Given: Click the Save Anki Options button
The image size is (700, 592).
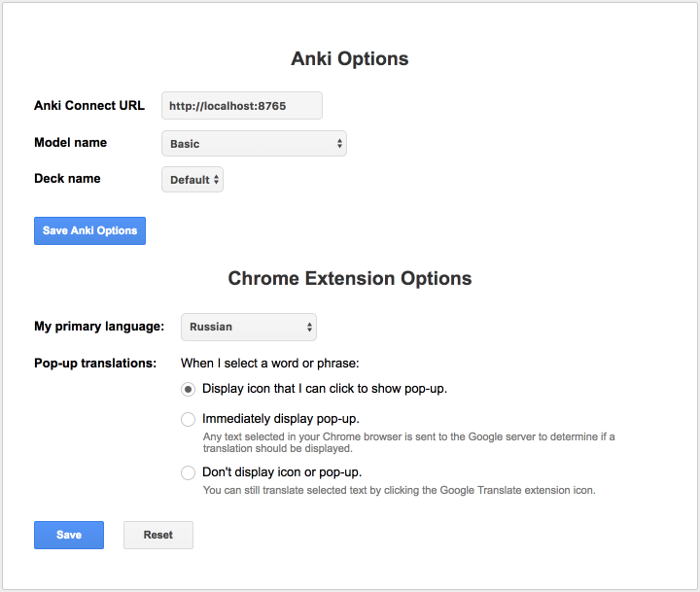Looking at the screenshot, I should (89, 230).
